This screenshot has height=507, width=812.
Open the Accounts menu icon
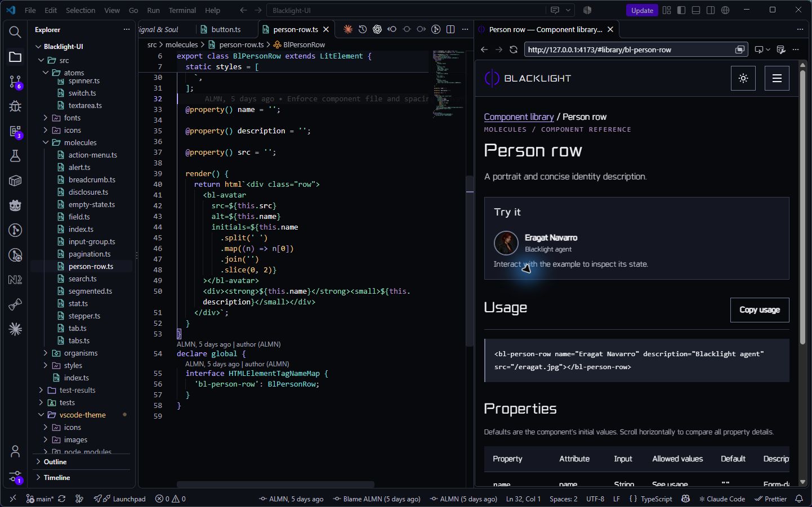pyautogui.click(x=15, y=451)
